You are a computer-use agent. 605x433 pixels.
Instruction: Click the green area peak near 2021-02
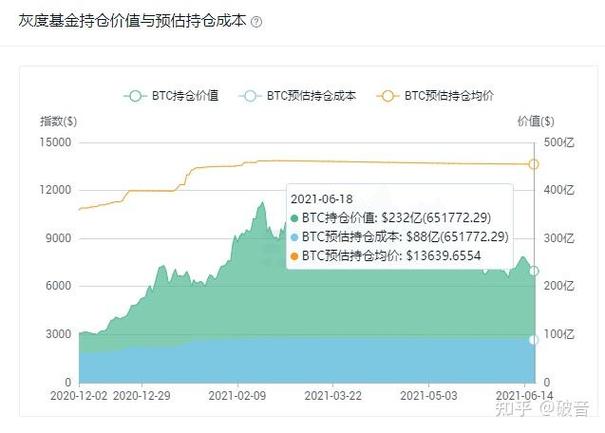coord(262,203)
